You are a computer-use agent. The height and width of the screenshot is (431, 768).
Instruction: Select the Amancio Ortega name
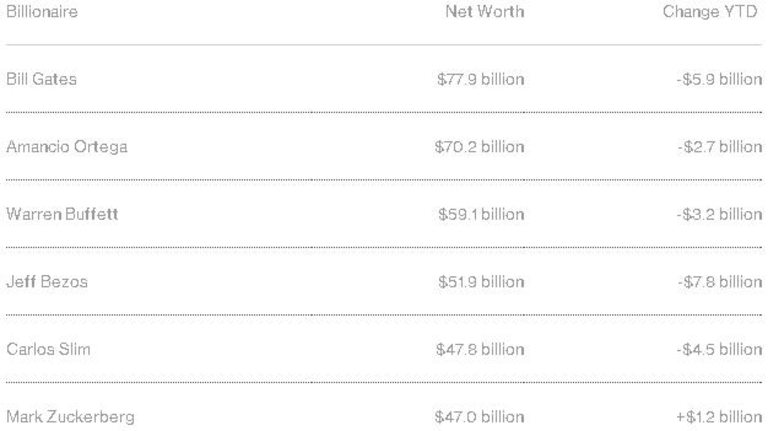coord(66,147)
